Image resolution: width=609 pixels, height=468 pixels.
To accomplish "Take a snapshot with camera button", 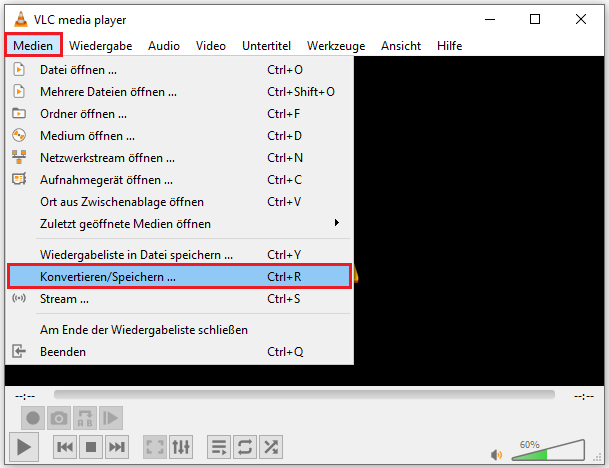I will click(x=59, y=418).
